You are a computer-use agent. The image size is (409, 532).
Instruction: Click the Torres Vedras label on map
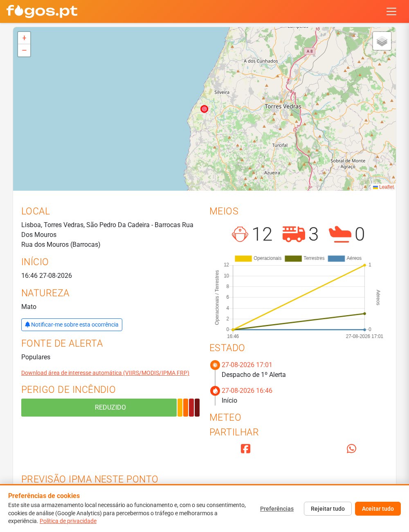click(283, 106)
